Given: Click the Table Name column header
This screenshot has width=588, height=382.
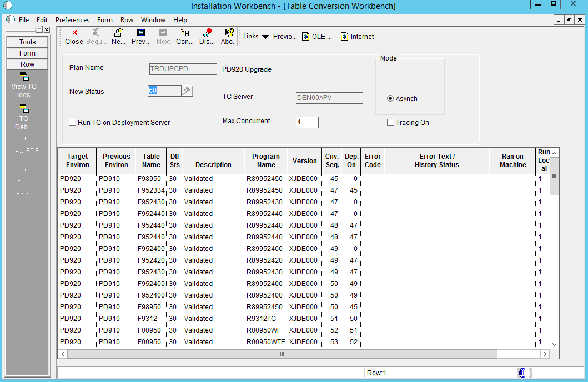Looking at the screenshot, I should point(151,160).
